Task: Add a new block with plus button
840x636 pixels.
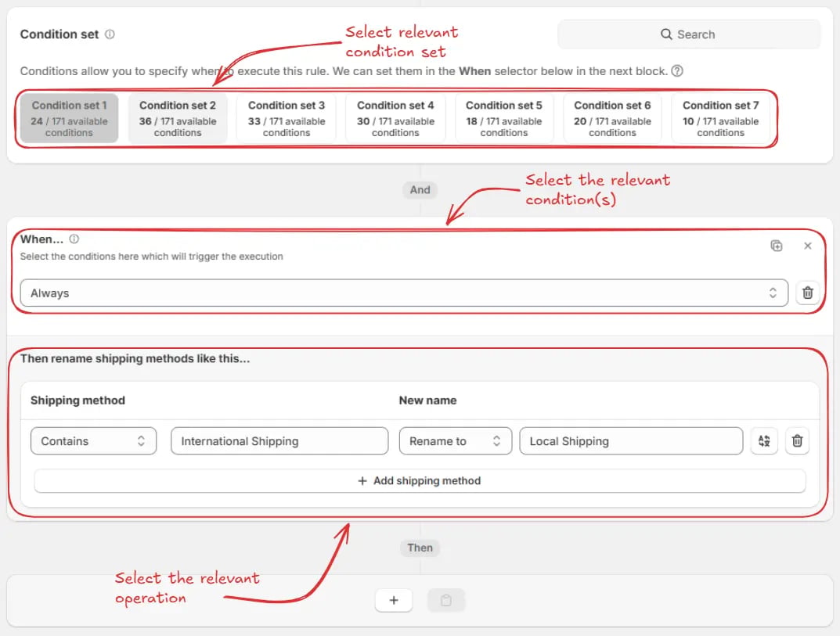Action: coord(394,600)
